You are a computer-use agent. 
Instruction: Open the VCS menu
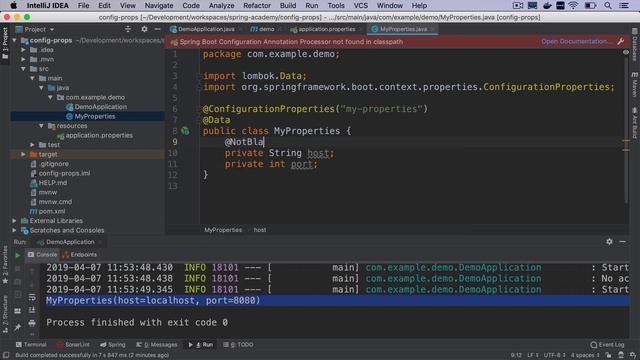[x=360, y=6]
